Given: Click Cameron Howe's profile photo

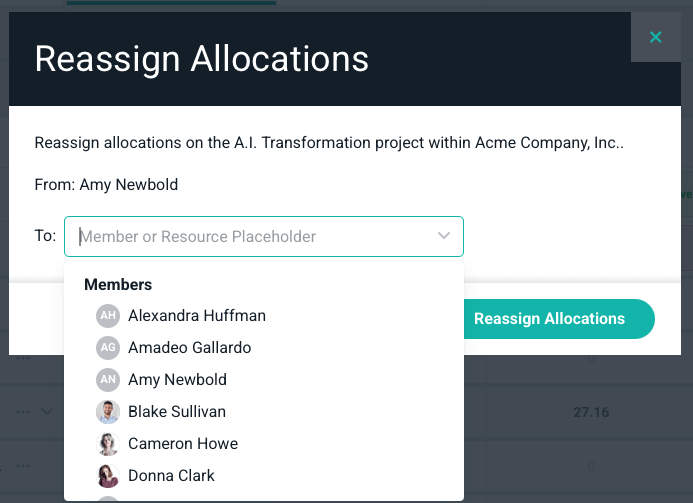Looking at the screenshot, I should 107,444.
